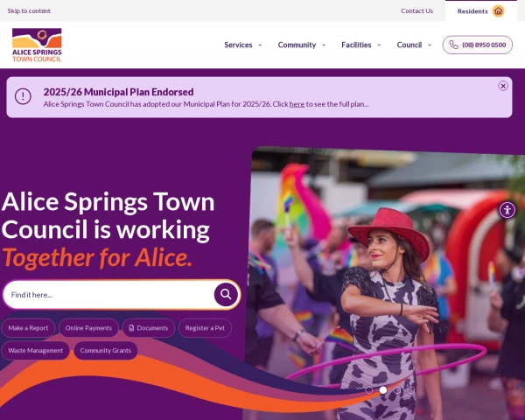
Task: Open Documents via its file icon
Action: pos(131,328)
